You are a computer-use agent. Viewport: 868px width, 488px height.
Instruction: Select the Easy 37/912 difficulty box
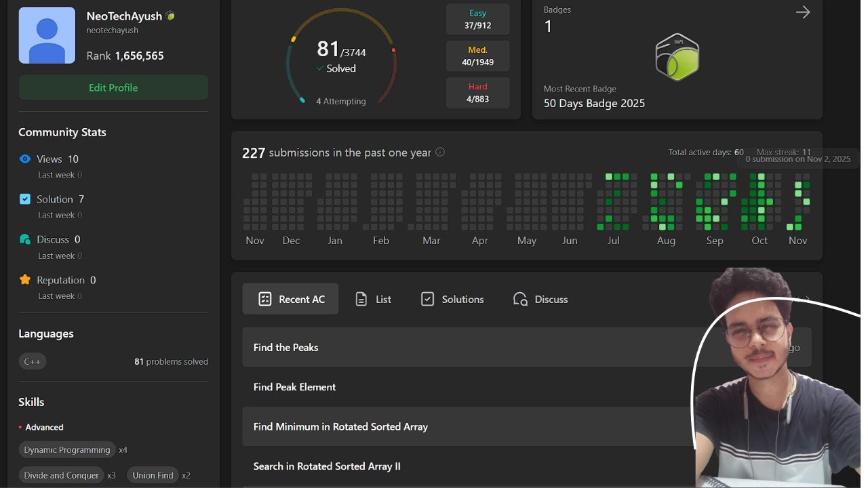(478, 19)
